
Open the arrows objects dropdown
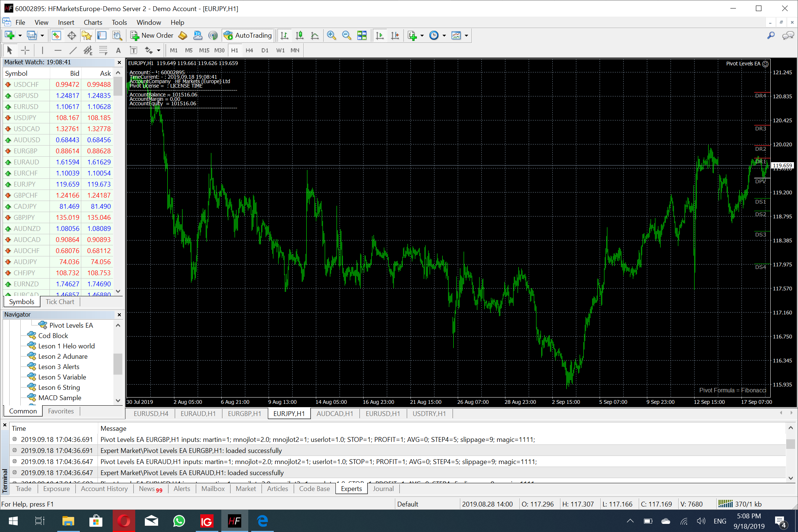[158, 50]
